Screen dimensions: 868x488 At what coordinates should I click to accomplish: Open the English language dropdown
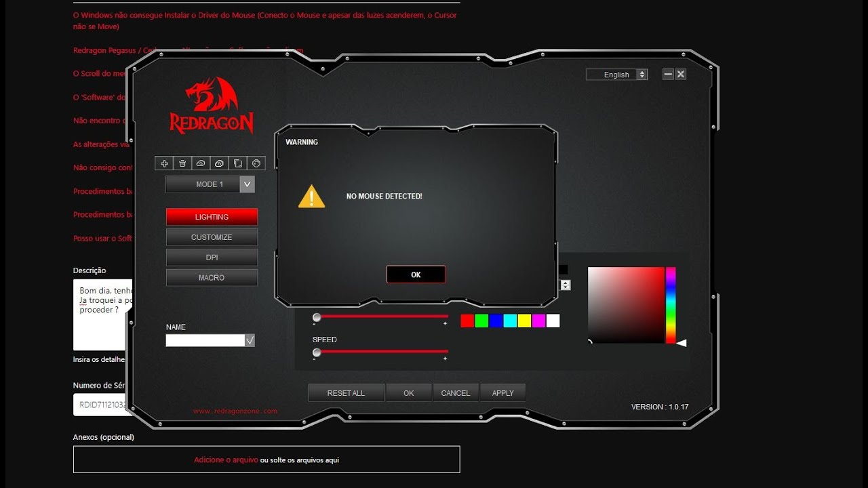click(x=617, y=75)
